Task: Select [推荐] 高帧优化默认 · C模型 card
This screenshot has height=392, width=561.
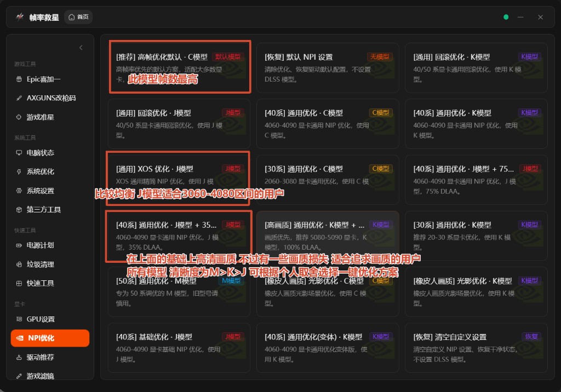Action: point(179,68)
